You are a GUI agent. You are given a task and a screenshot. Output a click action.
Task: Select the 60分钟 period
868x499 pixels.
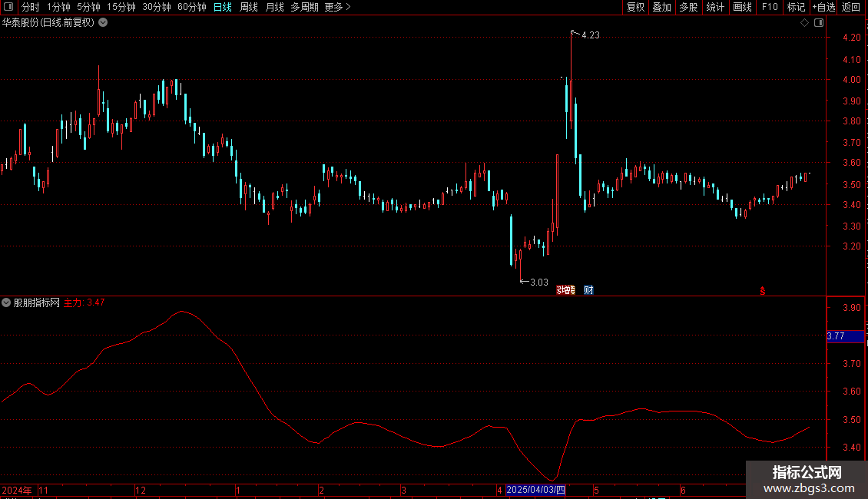tap(192, 7)
